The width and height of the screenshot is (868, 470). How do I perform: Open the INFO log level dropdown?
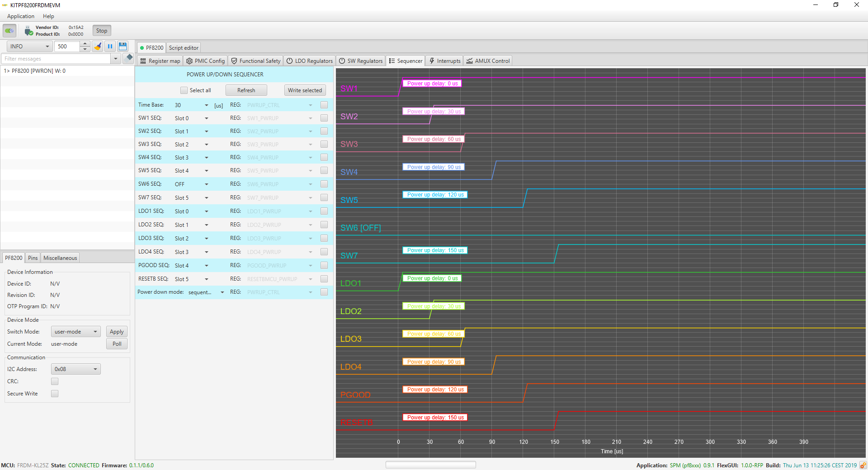[30, 47]
